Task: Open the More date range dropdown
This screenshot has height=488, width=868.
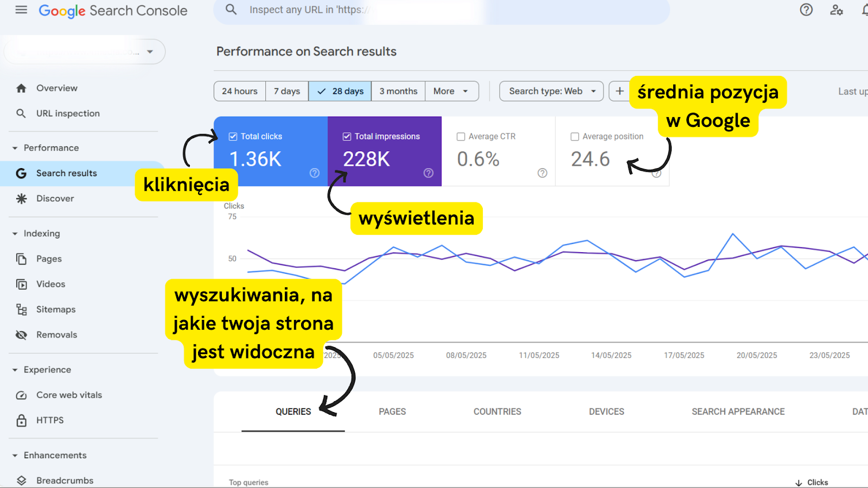Action: (x=451, y=91)
